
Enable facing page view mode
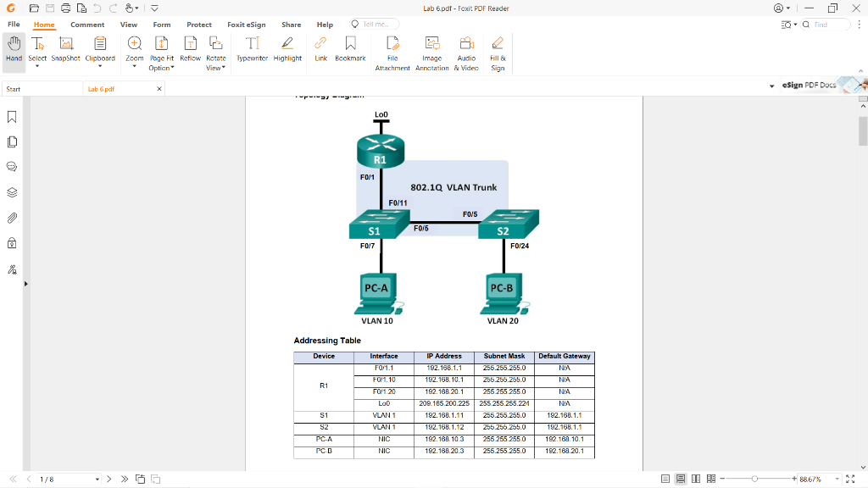696,479
